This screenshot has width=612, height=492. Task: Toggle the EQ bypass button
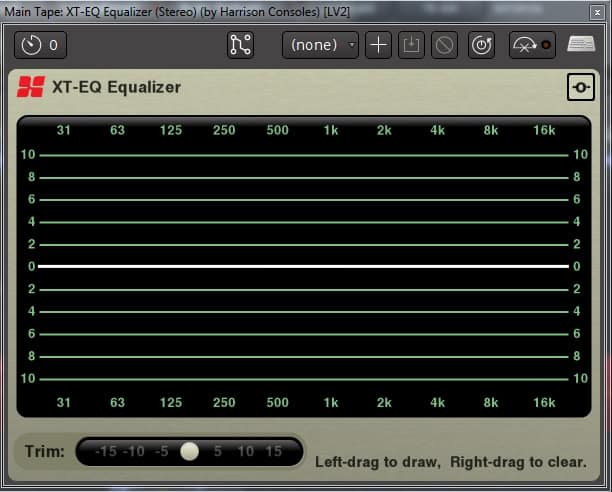580,87
